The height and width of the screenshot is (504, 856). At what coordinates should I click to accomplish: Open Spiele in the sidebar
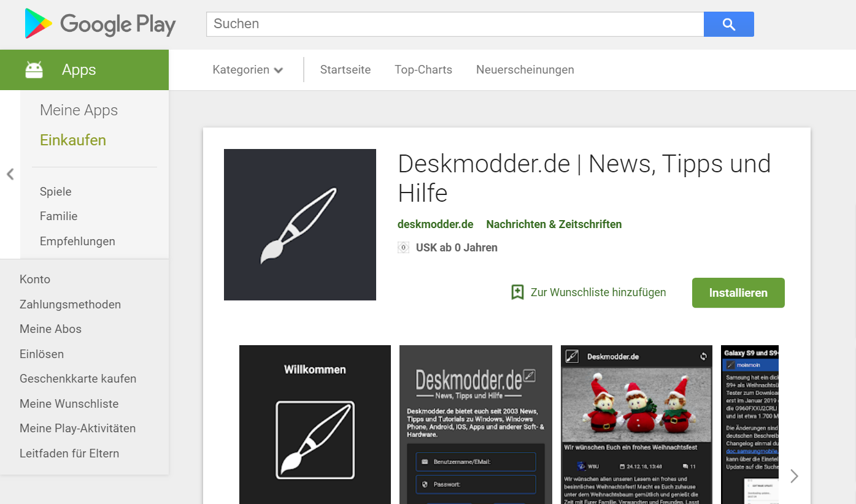pos(56,192)
